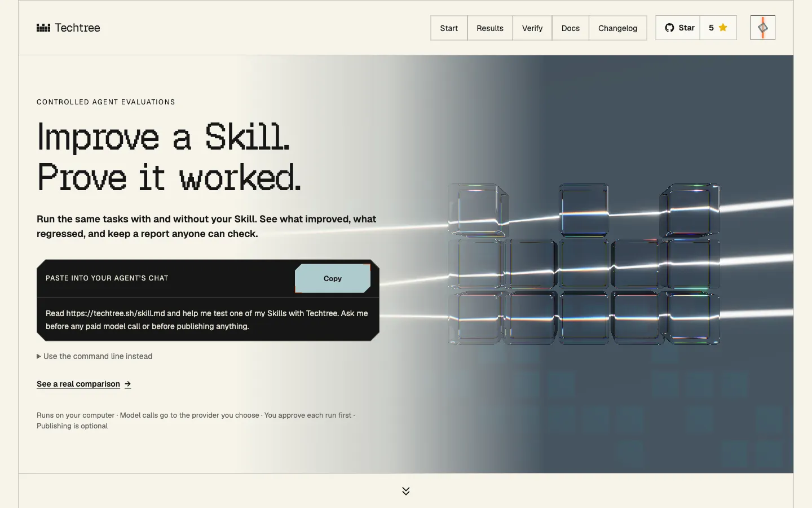This screenshot has width=812, height=508.
Task: Open the Start nav item
Action: pyautogui.click(x=449, y=28)
